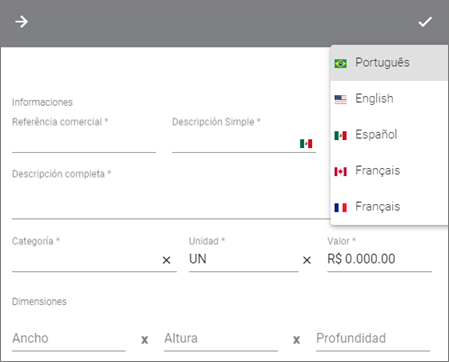This screenshot has width=449, height=362.
Task: Click the Ancho dimension field
Action: [69, 339]
